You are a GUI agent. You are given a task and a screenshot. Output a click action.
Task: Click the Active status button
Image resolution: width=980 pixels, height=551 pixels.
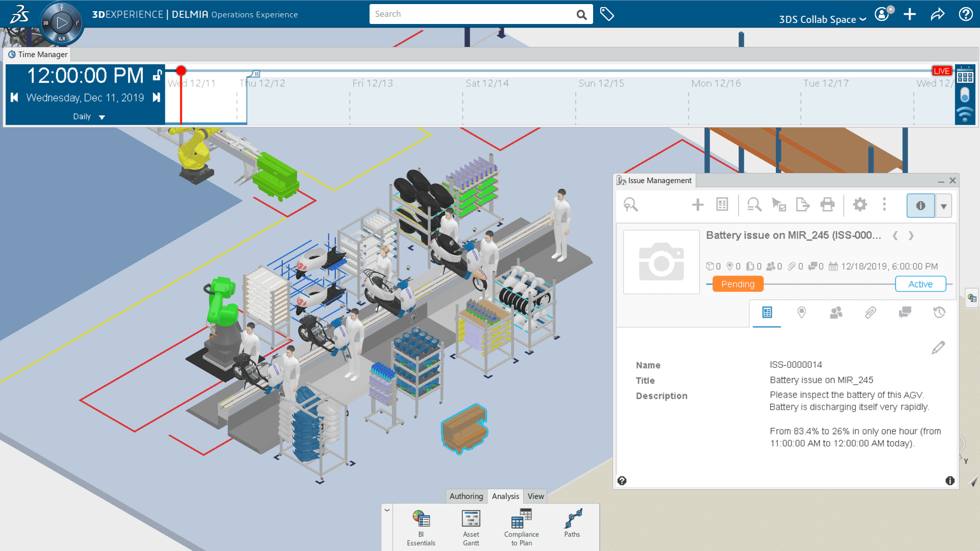pyautogui.click(x=920, y=284)
